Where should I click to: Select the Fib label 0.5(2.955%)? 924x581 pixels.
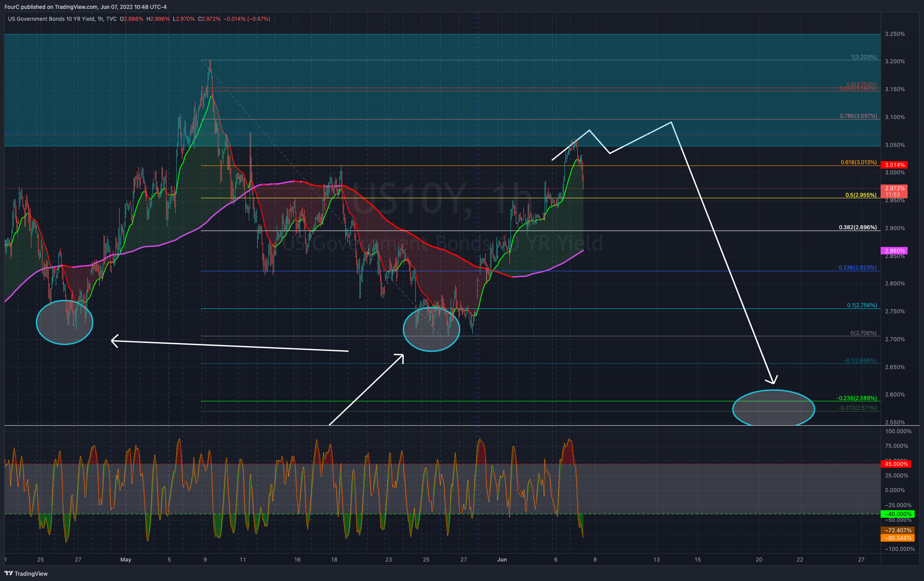pyautogui.click(x=861, y=195)
